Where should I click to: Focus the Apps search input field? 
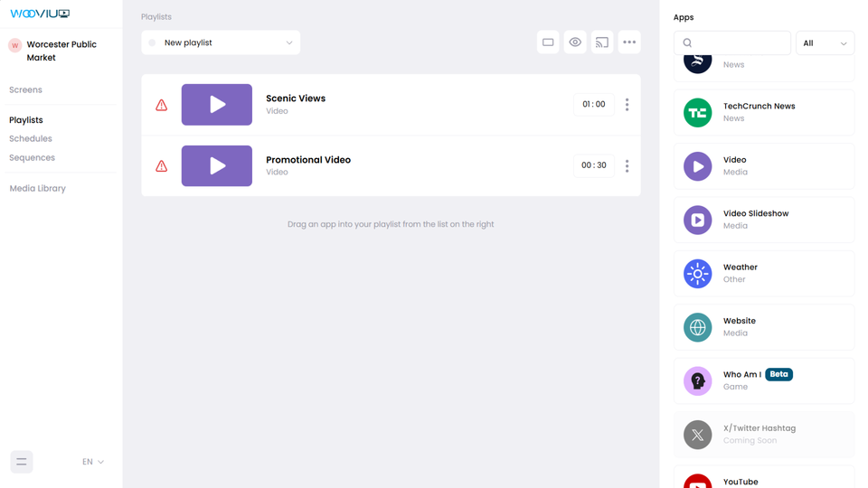click(732, 43)
